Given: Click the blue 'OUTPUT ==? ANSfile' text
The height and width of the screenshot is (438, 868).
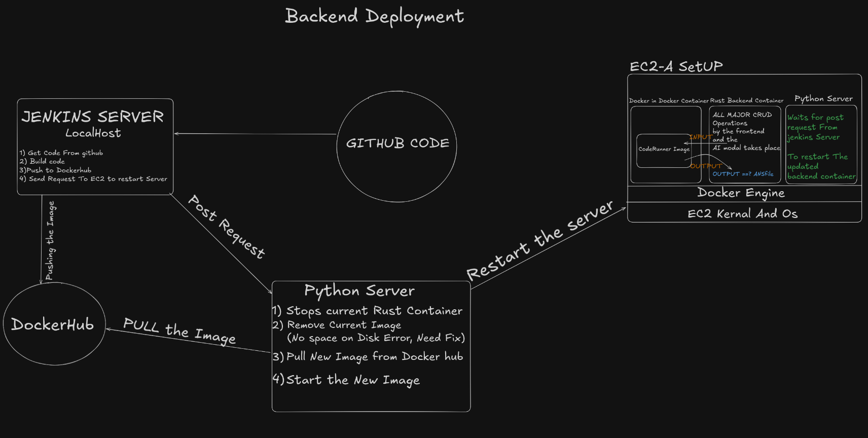Looking at the screenshot, I should tap(743, 174).
